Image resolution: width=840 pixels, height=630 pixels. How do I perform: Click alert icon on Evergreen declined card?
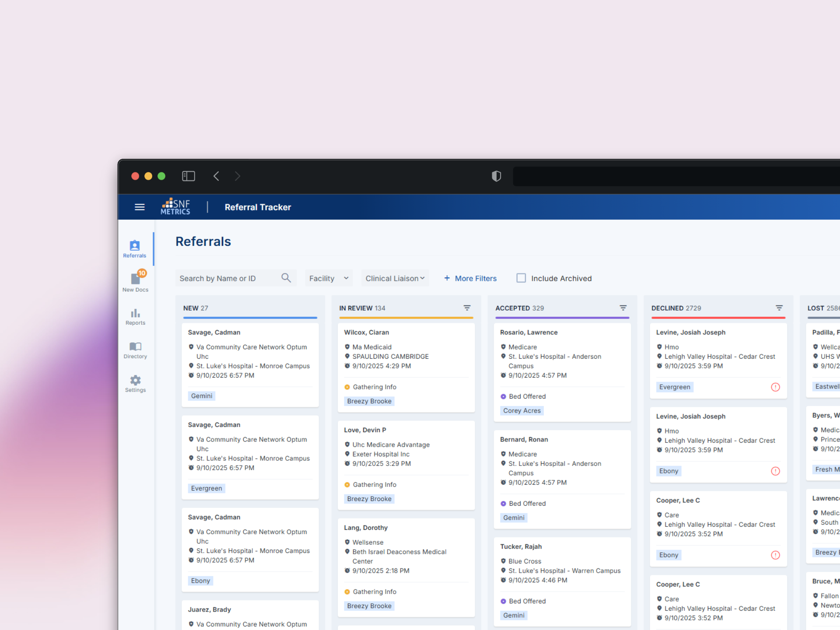(775, 387)
